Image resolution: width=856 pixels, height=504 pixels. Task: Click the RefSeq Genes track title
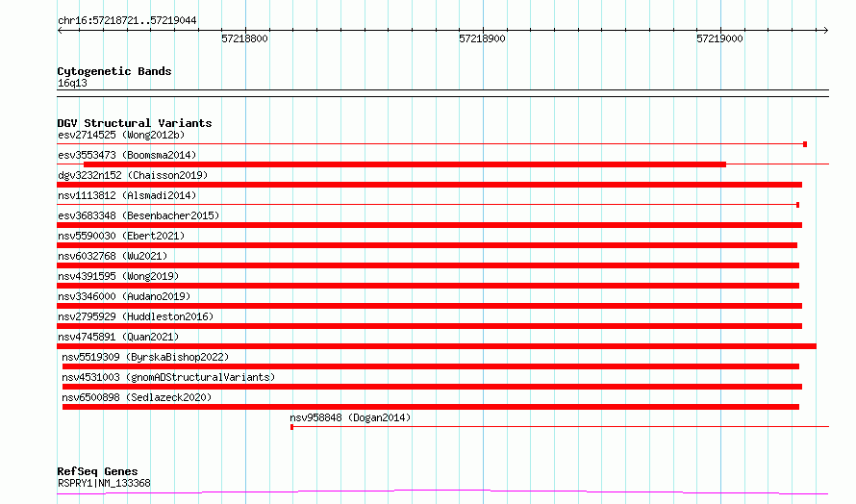pos(97,471)
